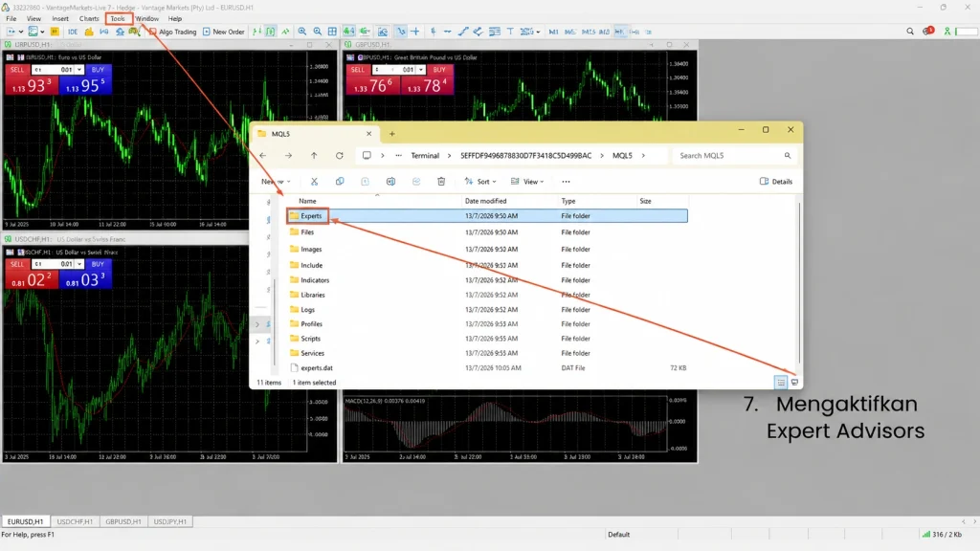Screen dimensions: 980x551
Task: Open the notifications icon with red badge
Action: pos(928,32)
